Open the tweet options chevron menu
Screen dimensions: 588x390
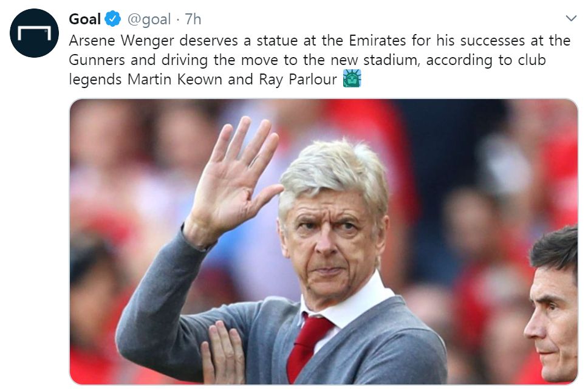(x=570, y=19)
